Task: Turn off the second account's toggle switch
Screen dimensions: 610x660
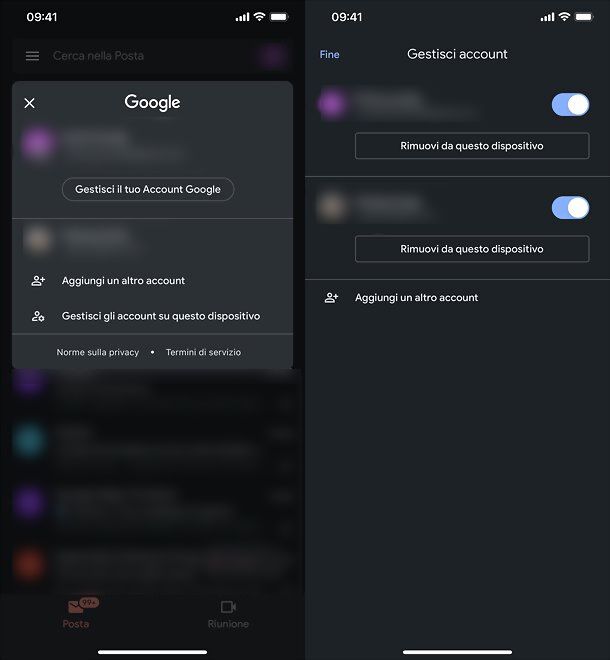Action: (x=570, y=208)
